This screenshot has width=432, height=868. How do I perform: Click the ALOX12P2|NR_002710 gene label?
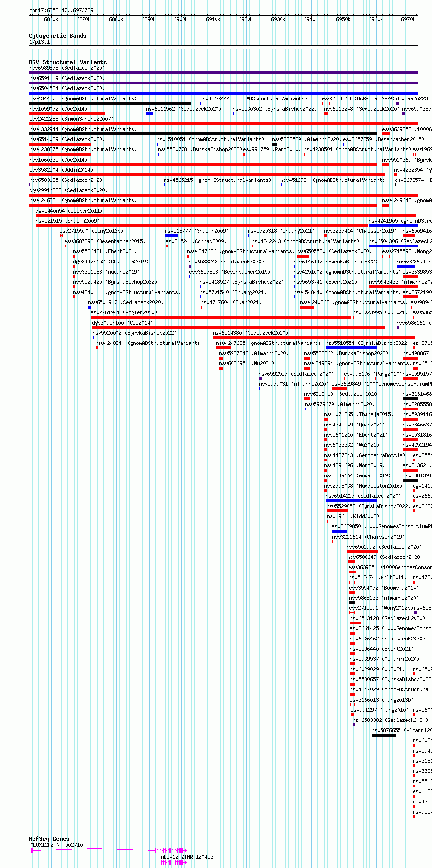57,845
